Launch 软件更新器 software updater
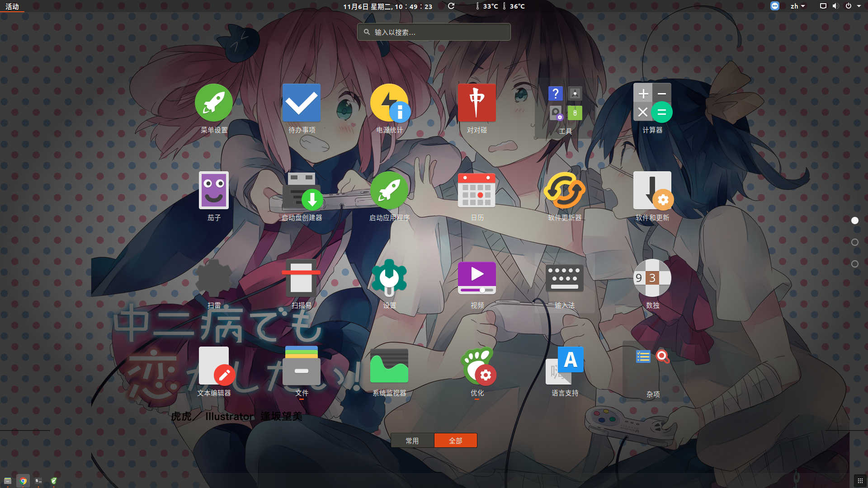Viewport: 868px width, 488px height. 565,197
